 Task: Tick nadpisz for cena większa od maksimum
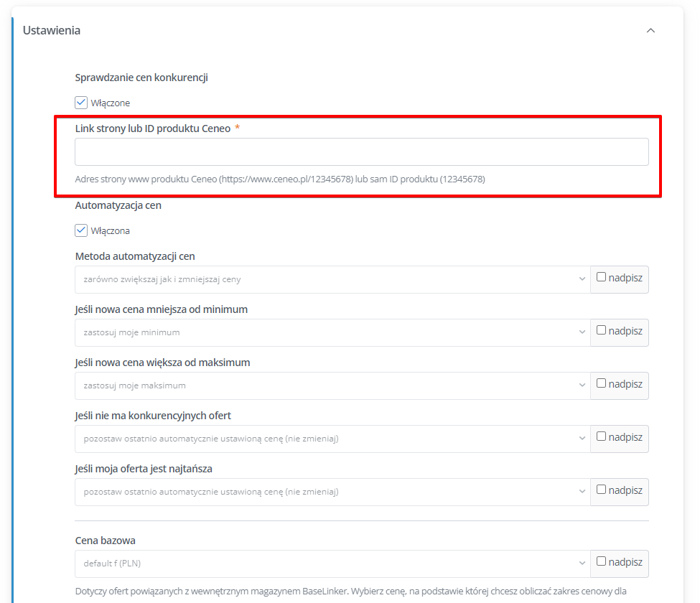[602, 383]
